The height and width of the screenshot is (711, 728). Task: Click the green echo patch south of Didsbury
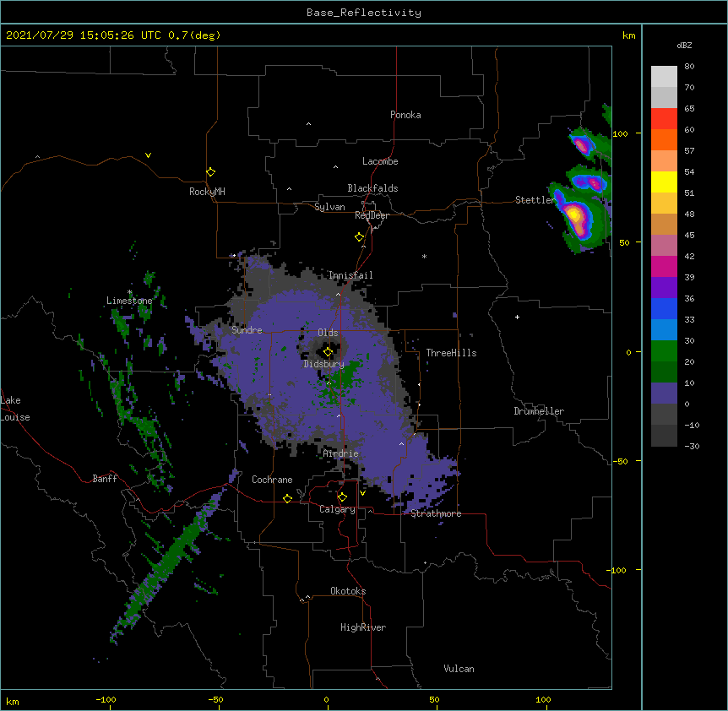pos(342,381)
